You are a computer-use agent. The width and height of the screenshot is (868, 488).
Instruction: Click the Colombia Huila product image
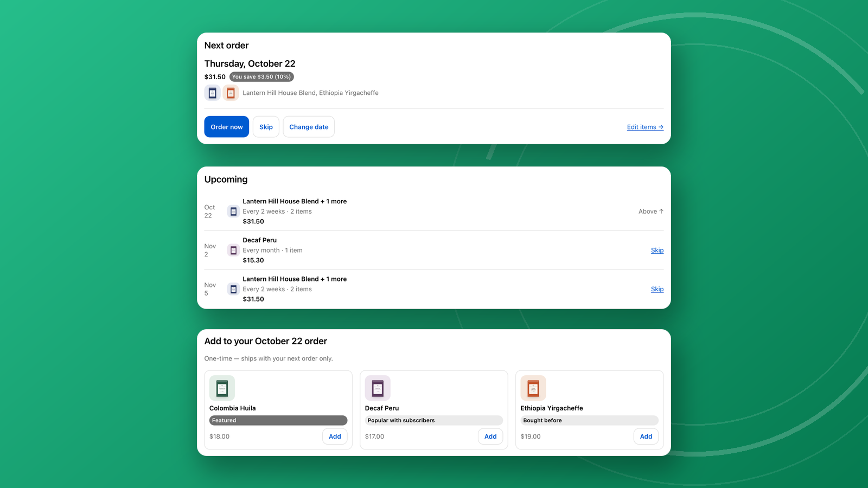coord(222,388)
